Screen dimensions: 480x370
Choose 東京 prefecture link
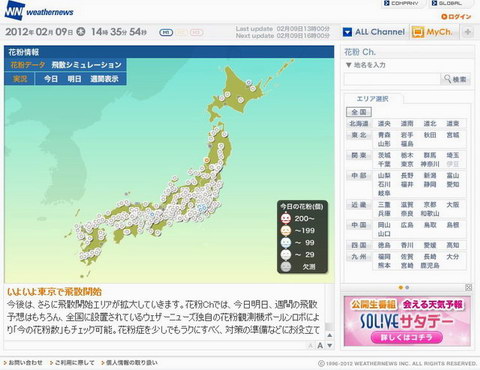(407, 164)
